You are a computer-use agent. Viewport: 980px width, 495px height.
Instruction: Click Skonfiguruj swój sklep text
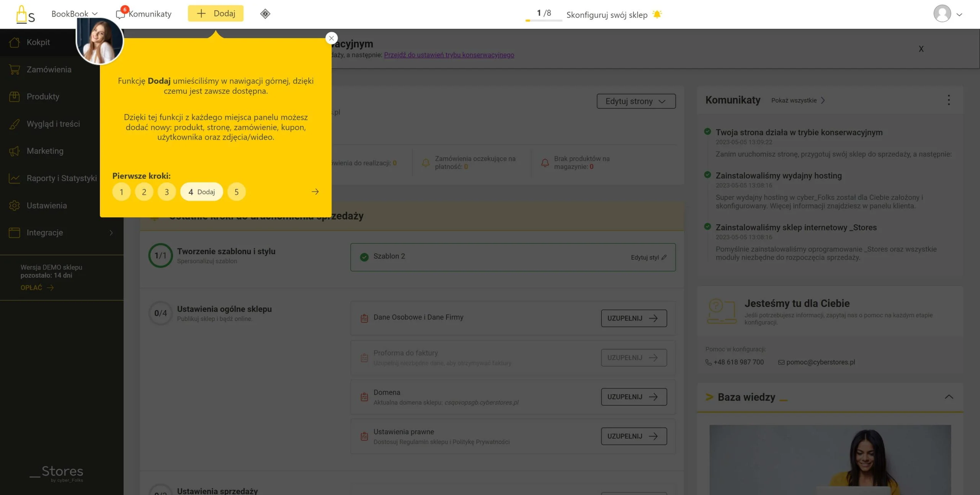607,15
